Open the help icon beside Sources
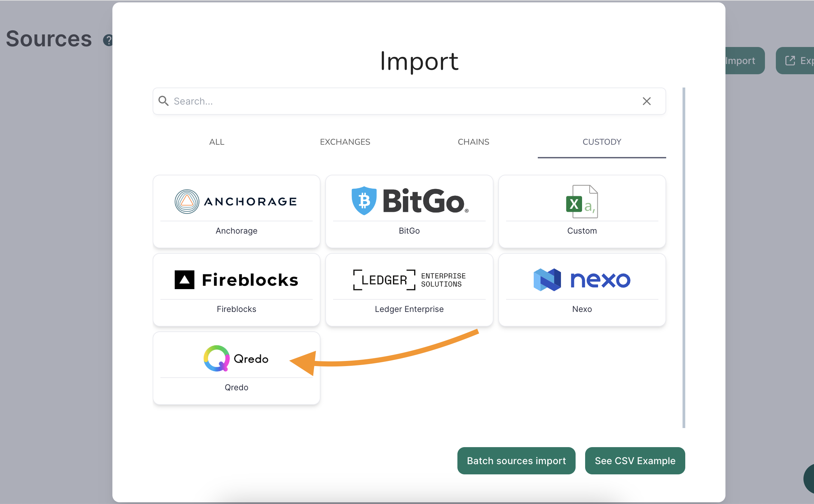 tap(108, 40)
